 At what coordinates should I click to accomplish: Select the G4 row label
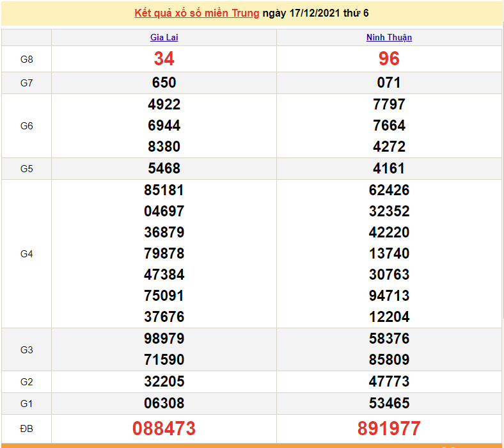(26, 254)
